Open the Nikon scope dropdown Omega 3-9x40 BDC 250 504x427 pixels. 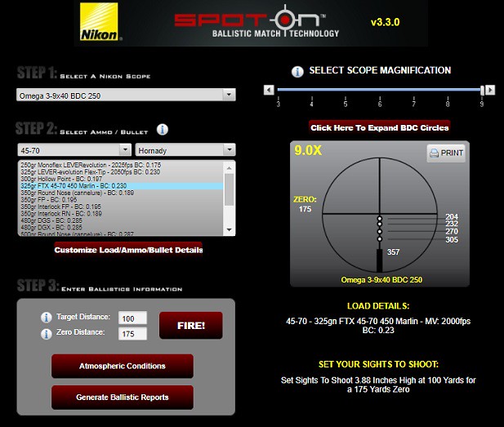point(126,95)
